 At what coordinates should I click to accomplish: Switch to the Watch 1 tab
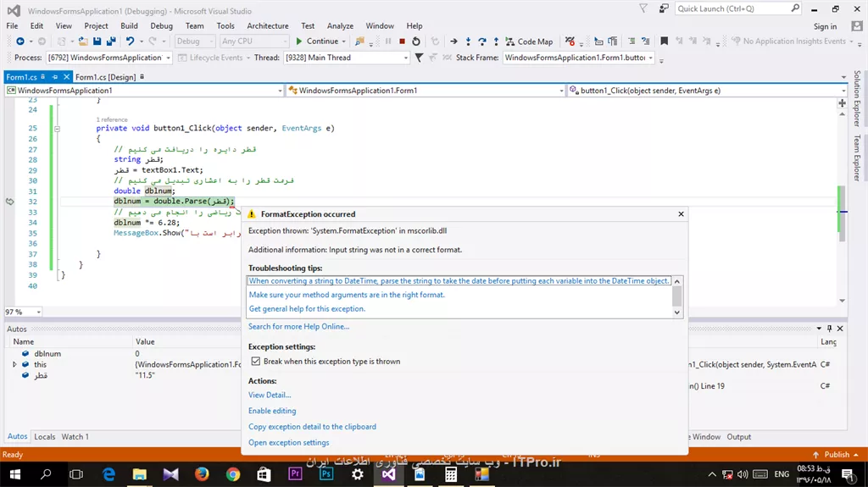75,437
